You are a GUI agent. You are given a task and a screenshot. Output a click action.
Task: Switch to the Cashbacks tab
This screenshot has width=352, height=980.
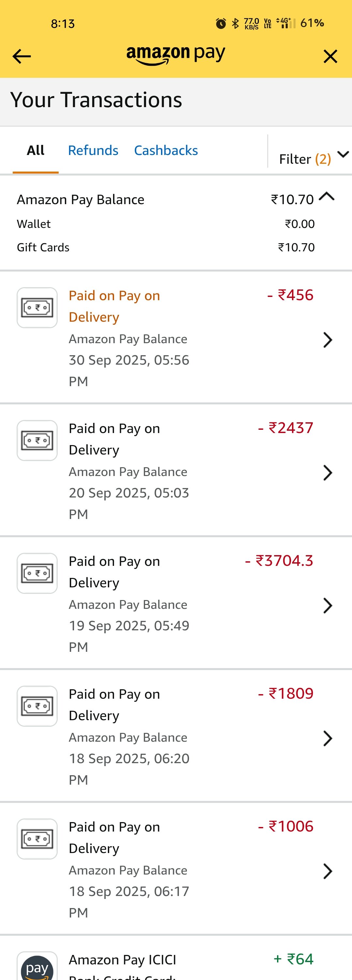(x=166, y=151)
